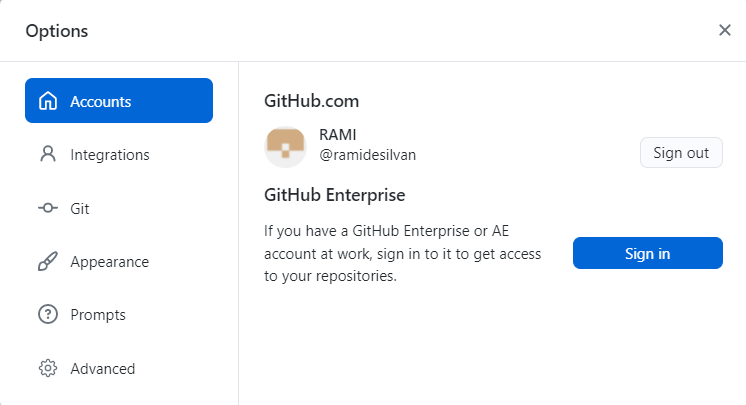746x405 pixels.
Task: Open the Integrations settings tab
Action: coord(110,155)
